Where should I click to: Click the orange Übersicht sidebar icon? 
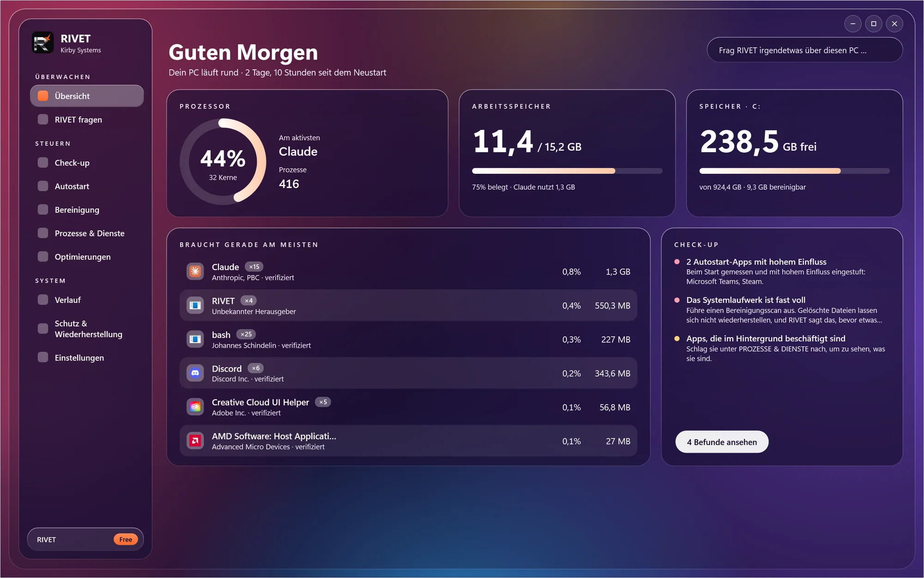tap(43, 96)
